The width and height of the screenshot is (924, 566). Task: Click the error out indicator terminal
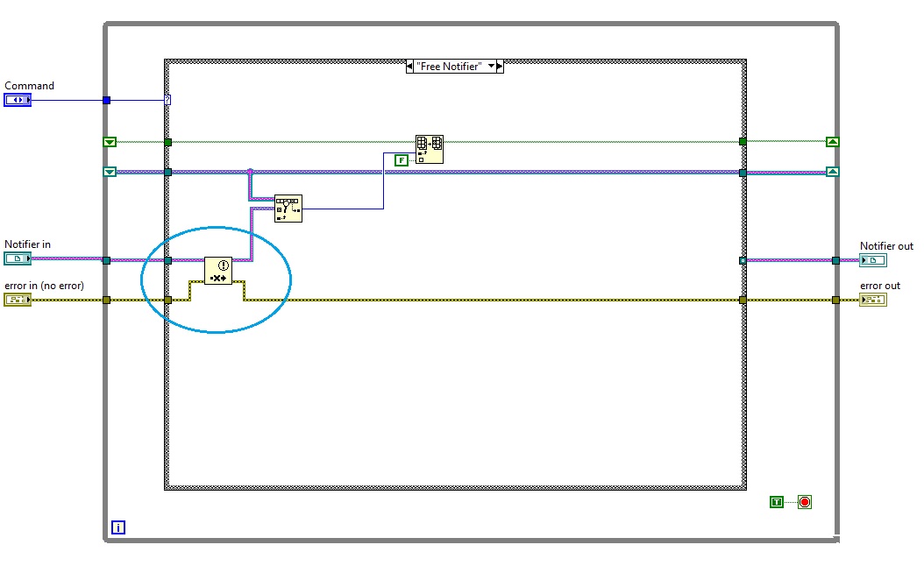pos(873,300)
